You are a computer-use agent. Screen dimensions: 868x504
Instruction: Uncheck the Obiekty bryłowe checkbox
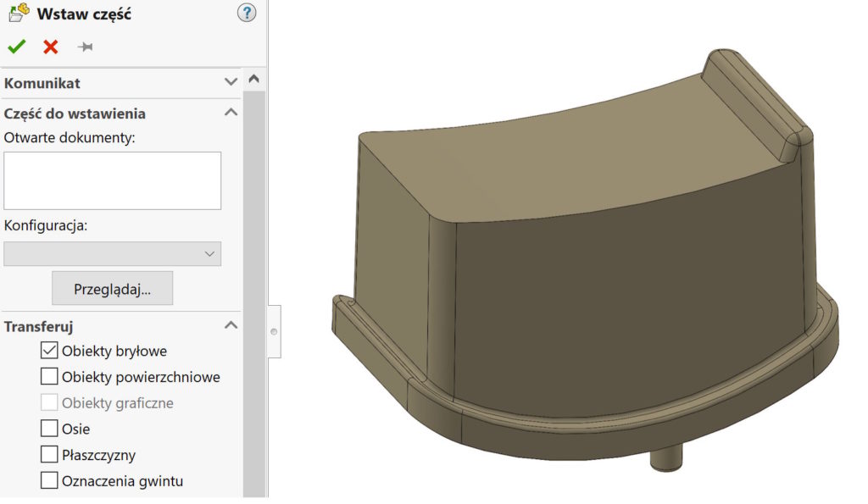tap(49, 351)
